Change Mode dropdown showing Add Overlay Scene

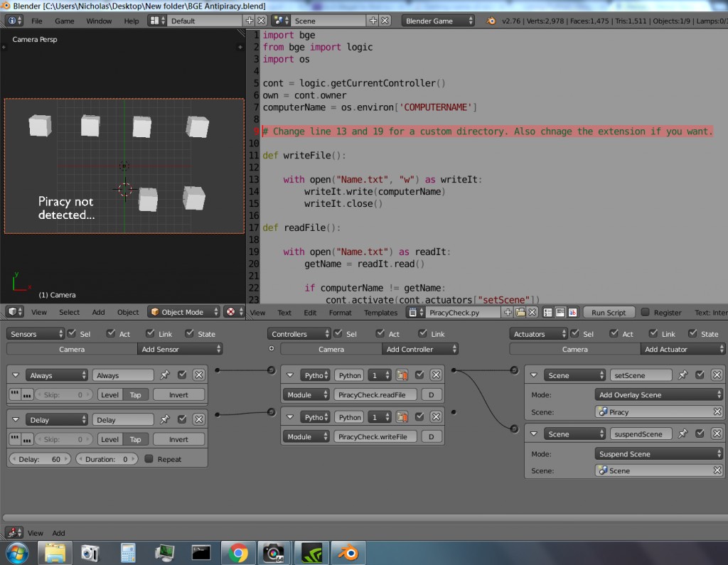pos(658,394)
